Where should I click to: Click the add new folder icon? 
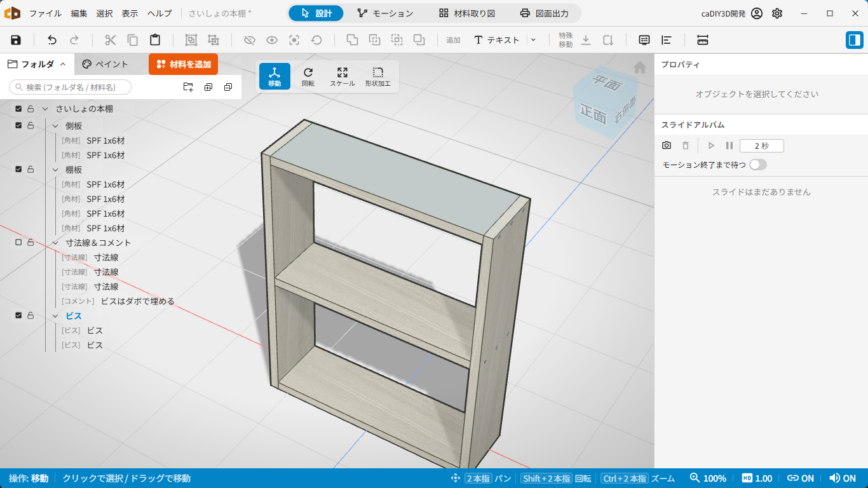pos(188,87)
